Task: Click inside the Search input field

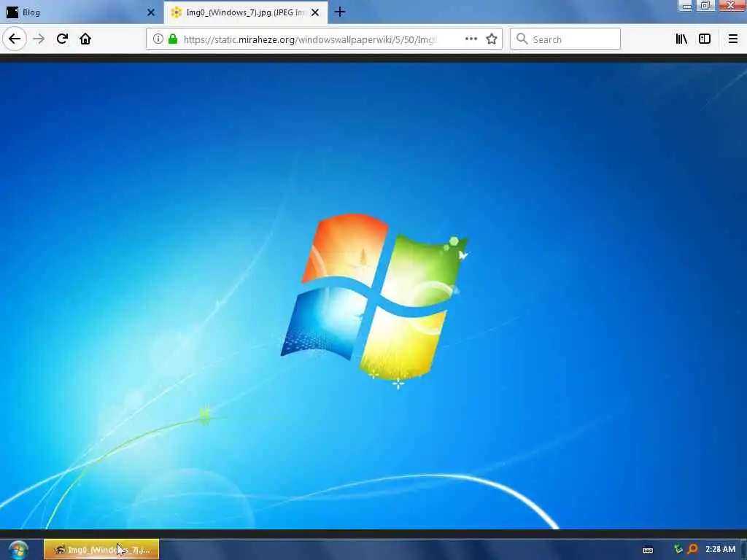Action: coord(565,39)
